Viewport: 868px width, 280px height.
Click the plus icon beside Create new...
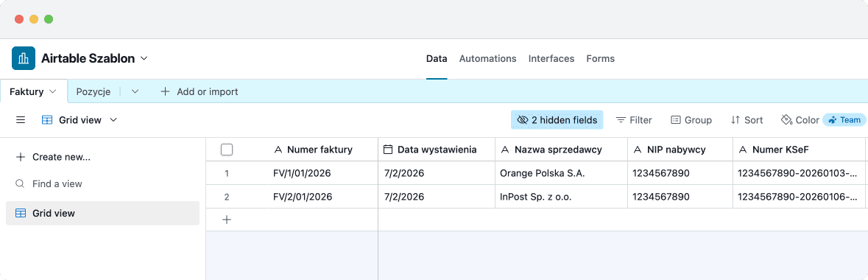21,157
